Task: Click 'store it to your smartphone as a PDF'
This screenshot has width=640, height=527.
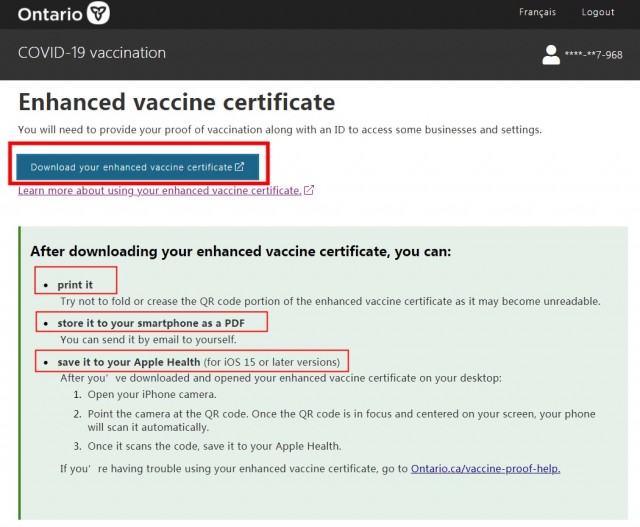Action: 151,323
